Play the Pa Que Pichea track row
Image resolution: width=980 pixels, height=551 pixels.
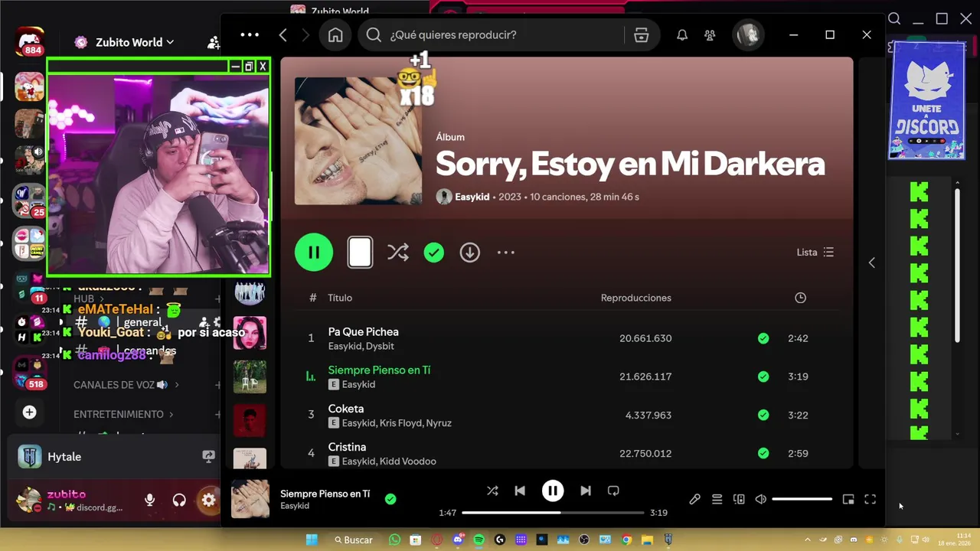point(565,338)
